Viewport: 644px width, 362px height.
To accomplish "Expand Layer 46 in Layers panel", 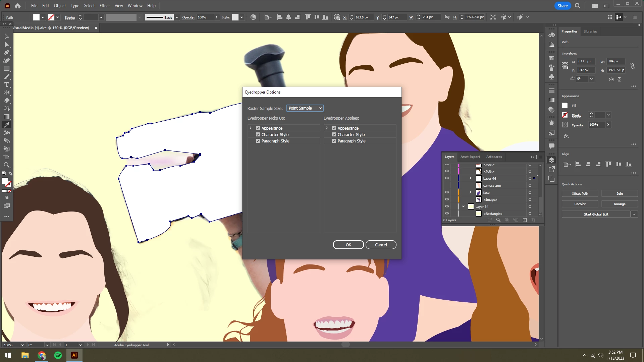I will click(x=470, y=178).
